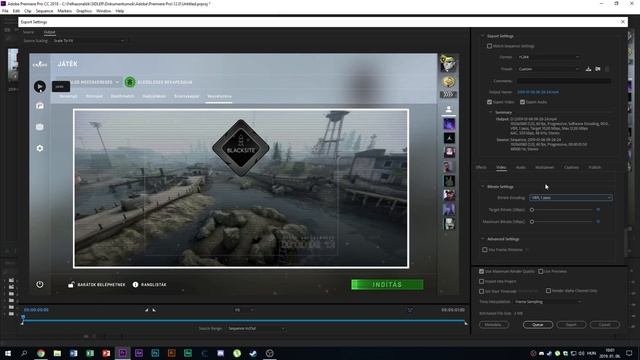The height and width of the screenshot is (360, 640).
Task: Open the Preset dropdown showing Custom
Action: [x=548, y=69]
